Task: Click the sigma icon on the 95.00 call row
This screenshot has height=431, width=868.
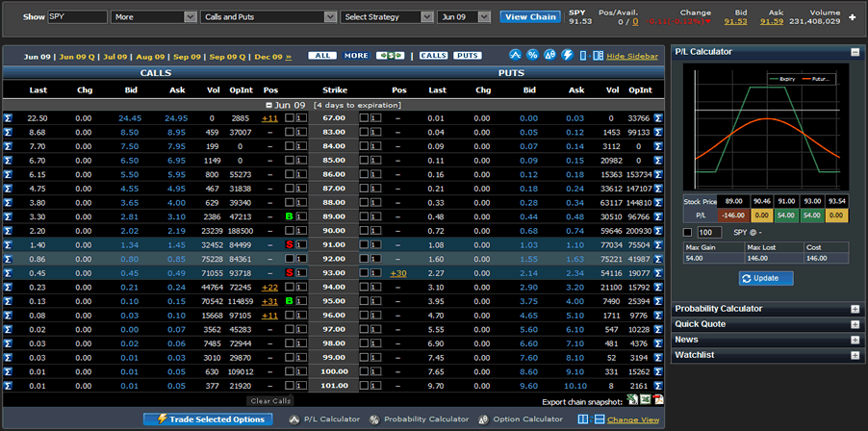Action: [x=8, y=301]
